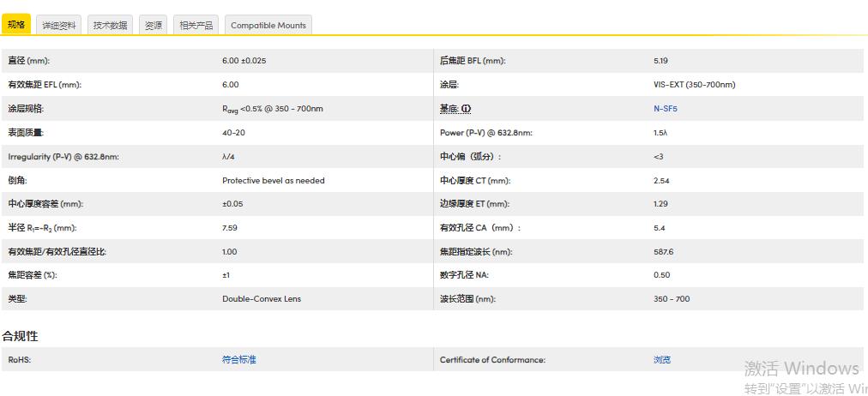Click the Ravg coating specification value
The height and width of the screenshot is (396, 868).
272,109
